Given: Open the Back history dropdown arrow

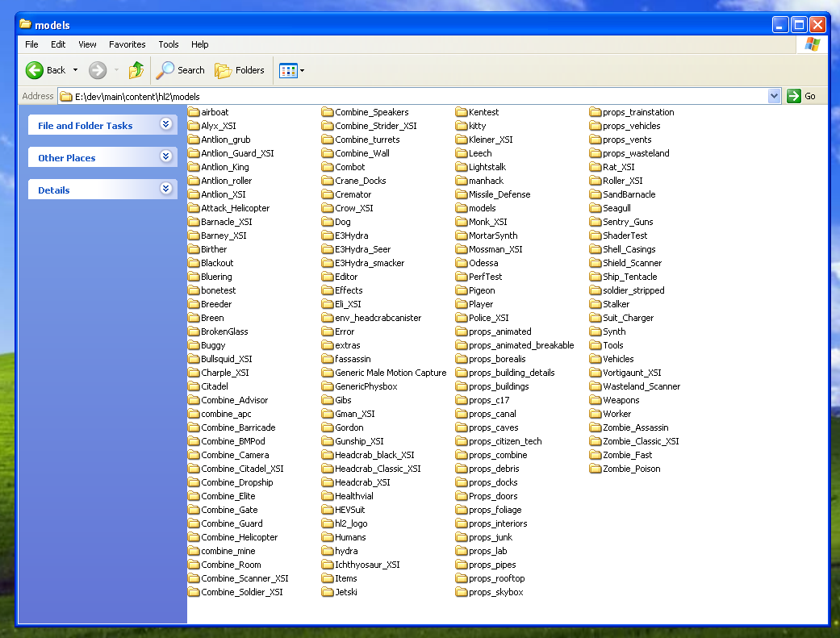Looking at the screenshot, I should click(x=76, y=70).
